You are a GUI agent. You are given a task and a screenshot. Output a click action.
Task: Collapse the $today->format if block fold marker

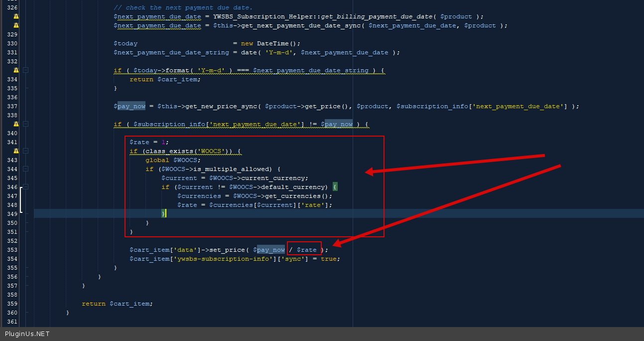pyautogui.click(x=26, y=70)
